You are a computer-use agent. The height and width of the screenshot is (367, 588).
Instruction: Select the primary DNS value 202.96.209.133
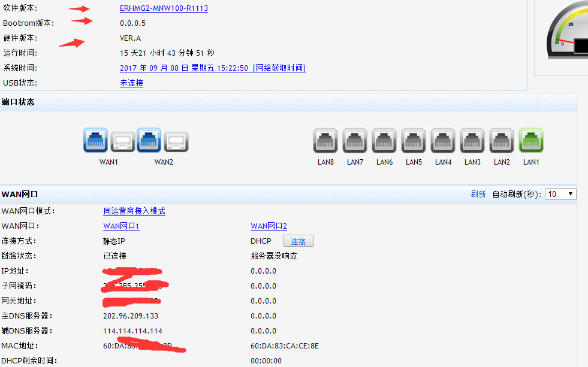[x=131, y=316]
